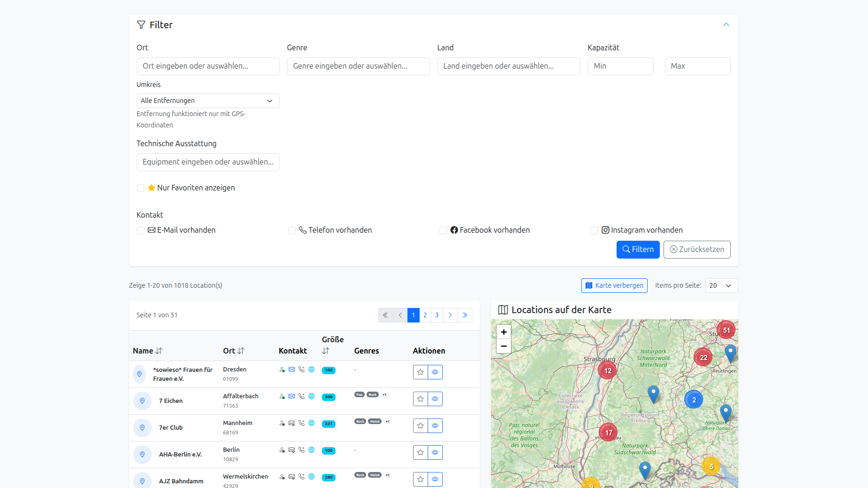Screen dimensions: 868x488
Task: Open the Umkreis distance dropdown
Action: coord(208,101)
